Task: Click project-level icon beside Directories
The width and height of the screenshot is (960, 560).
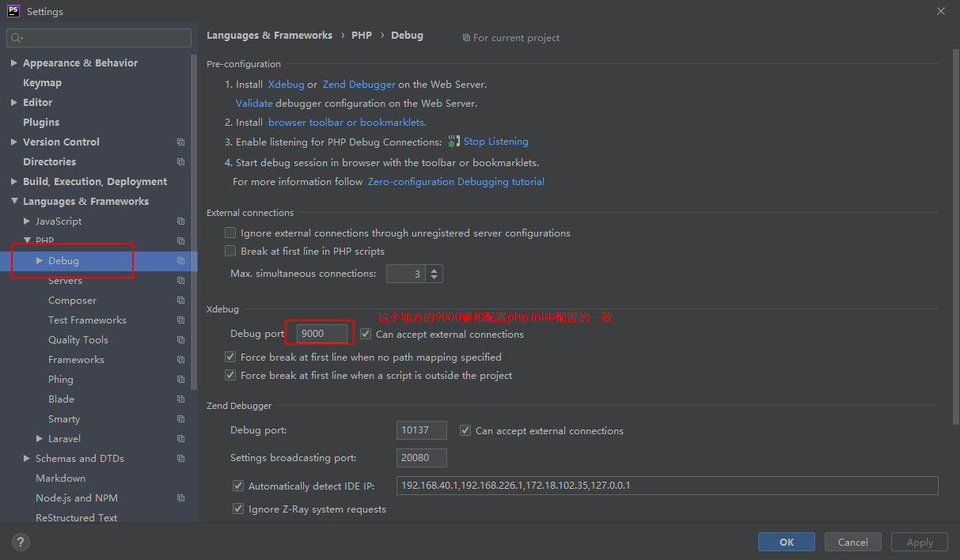Action: (180, 162)
